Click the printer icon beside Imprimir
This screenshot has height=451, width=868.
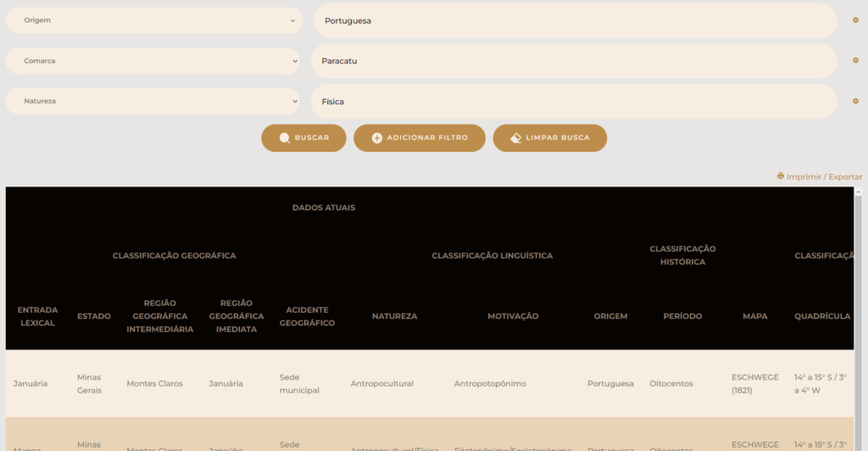(x=781, y=176)
